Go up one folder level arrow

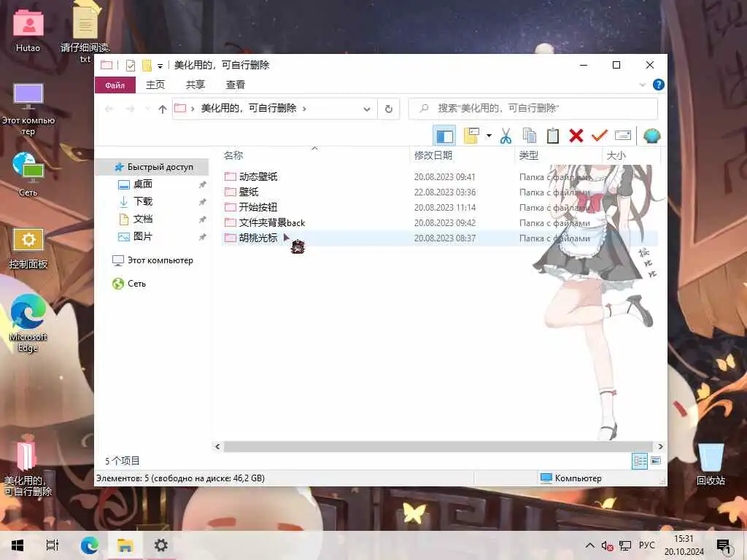(x=162, y=109)
